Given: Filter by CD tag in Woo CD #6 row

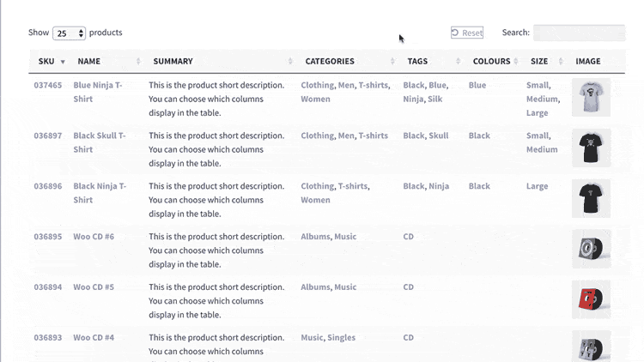Looking at the screenshot, I should (x=408, y=237).
